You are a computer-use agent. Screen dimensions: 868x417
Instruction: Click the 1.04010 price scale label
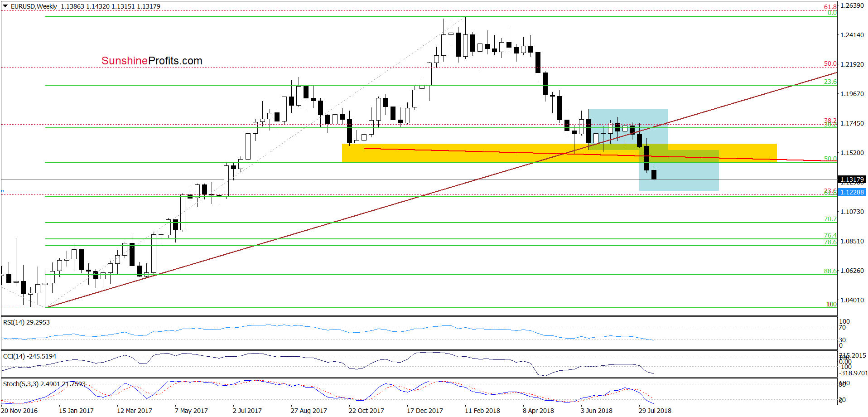click(852, 300)
